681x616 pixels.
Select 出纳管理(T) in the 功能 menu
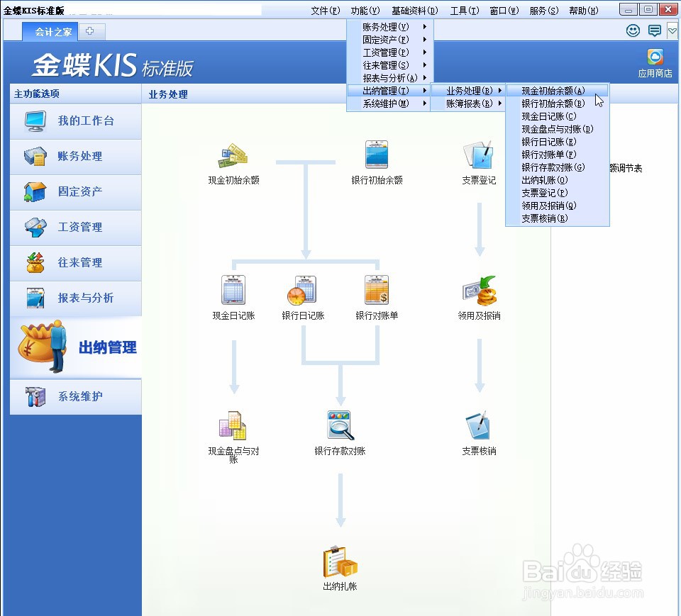click(390, 91)
